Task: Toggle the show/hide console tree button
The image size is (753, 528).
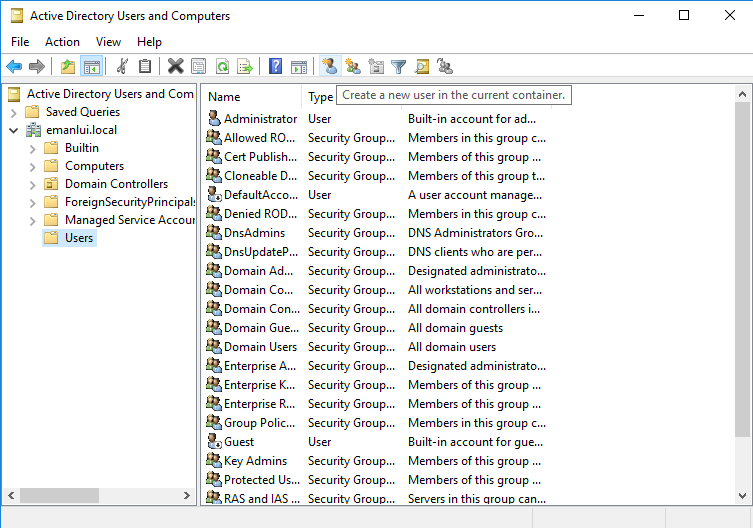Action: coord(91,67)
